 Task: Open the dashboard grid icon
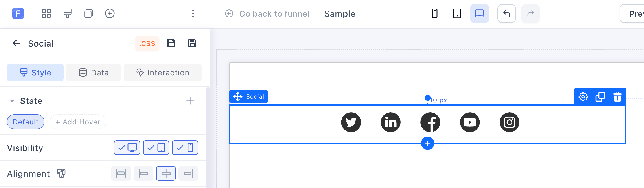tap(46, 13)
